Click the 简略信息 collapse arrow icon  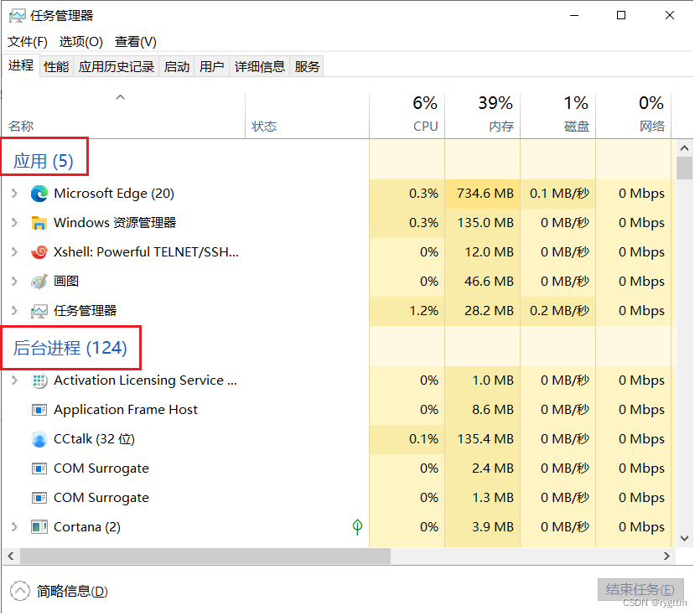click(x=19, y=591)
